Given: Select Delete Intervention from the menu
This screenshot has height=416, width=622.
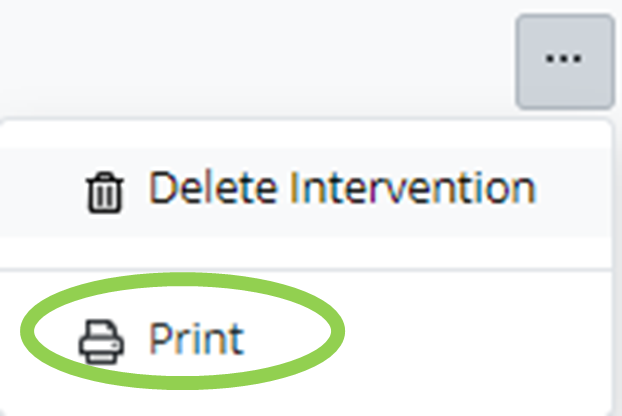Looking at the screenshot, I should click(310, 188).
